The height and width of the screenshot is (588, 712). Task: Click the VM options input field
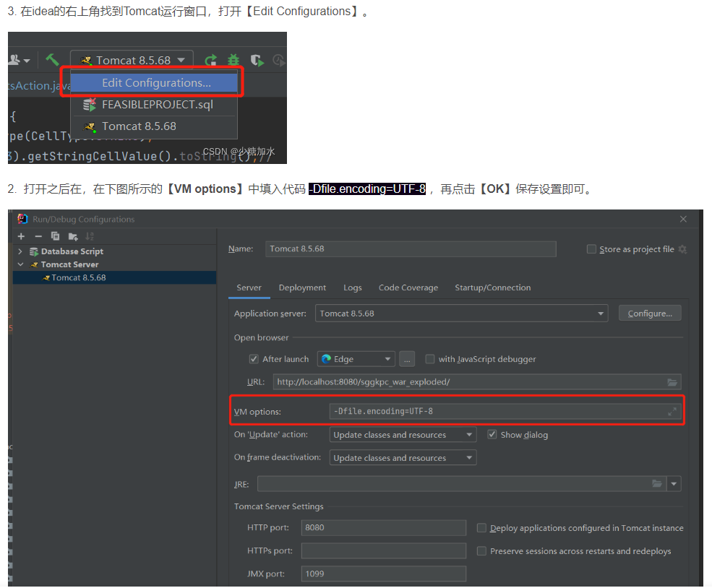coord(505,412)
